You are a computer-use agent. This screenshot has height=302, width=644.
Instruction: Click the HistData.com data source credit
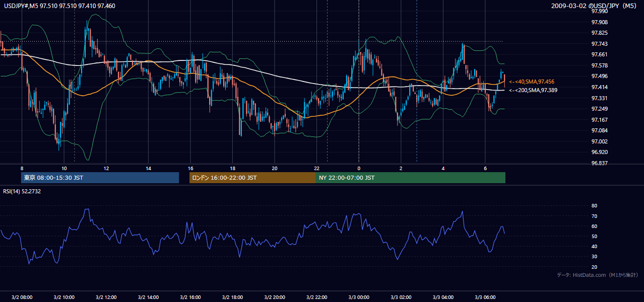tap(598, 275)
